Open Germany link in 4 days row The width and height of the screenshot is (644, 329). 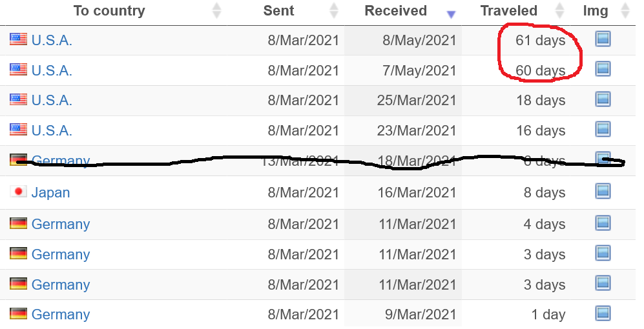coord(61,224)
